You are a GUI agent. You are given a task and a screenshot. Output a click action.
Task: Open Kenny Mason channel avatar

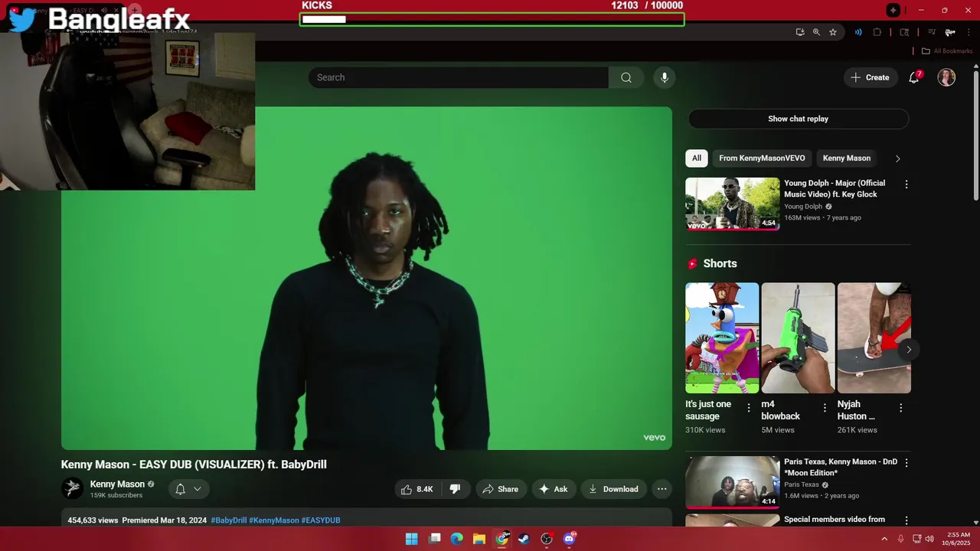[73, 488]
